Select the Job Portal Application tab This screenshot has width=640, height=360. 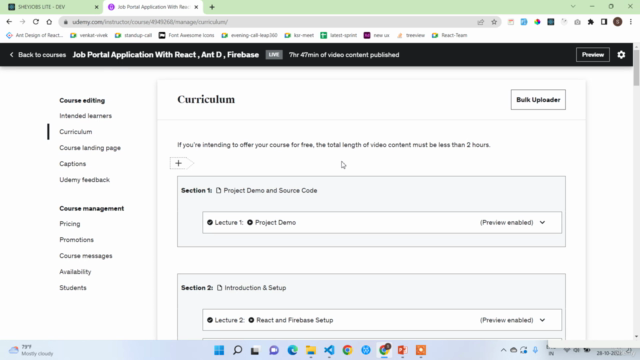click(x=152, y=7)
